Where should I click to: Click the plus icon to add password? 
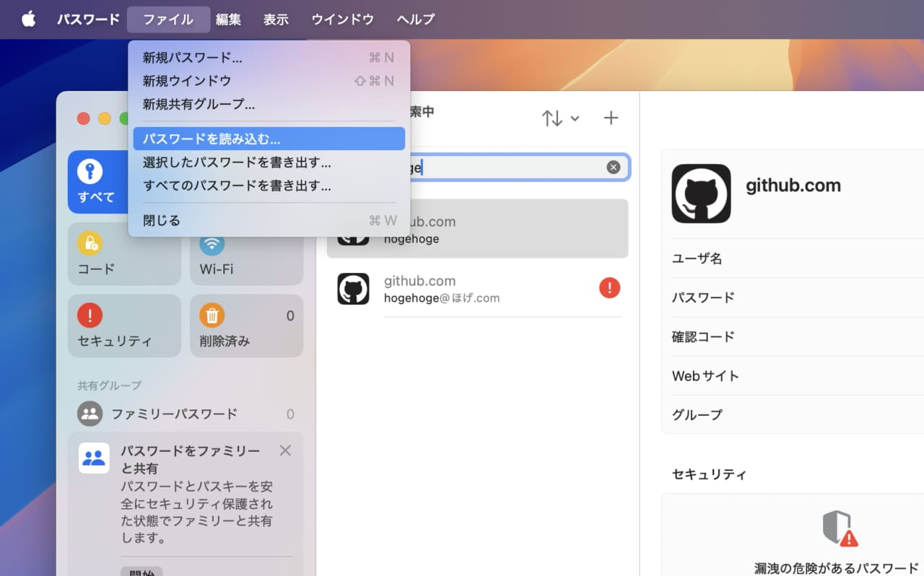tap(611, 118)
